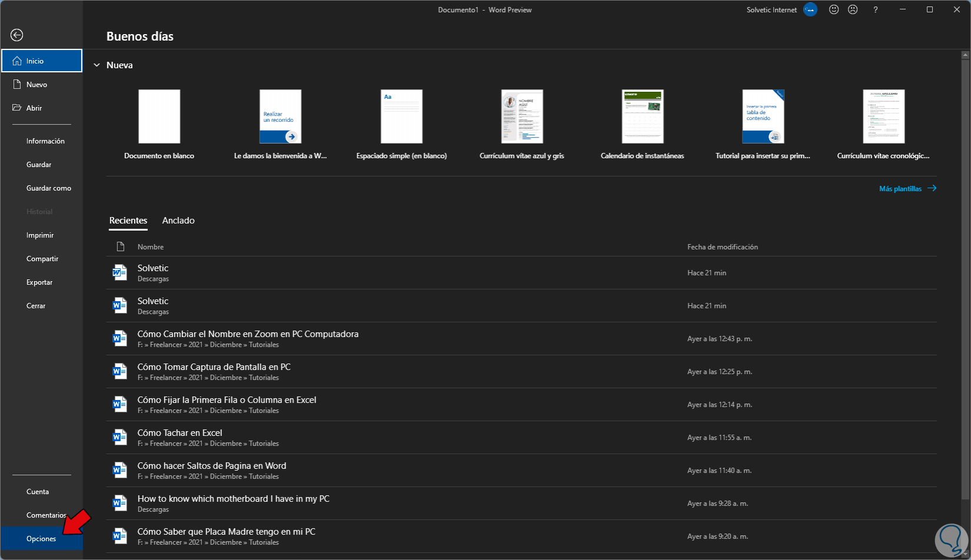The height and width of the screenshot is (560, 971).
Task: Open help with the question mark icon
Action: coord(876,9)
